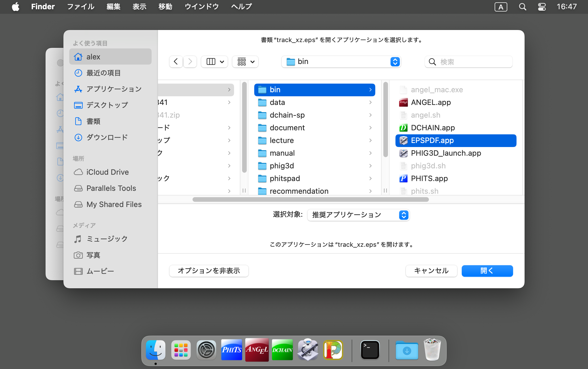The image size is (588, 369).
Task: Open Control Center in the menu bar
Action: point(542,7)
